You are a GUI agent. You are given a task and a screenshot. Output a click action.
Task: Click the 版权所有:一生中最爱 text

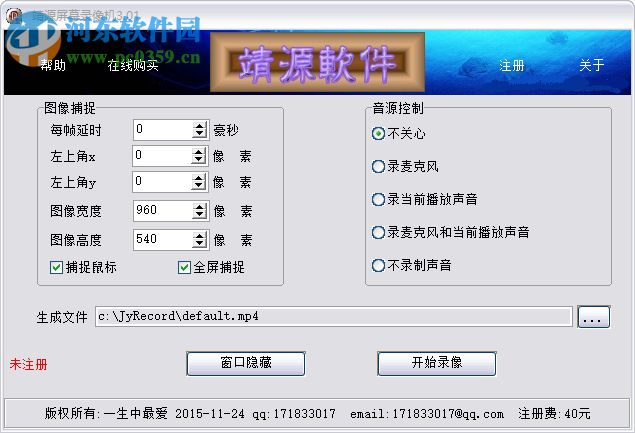pos(106,414)
